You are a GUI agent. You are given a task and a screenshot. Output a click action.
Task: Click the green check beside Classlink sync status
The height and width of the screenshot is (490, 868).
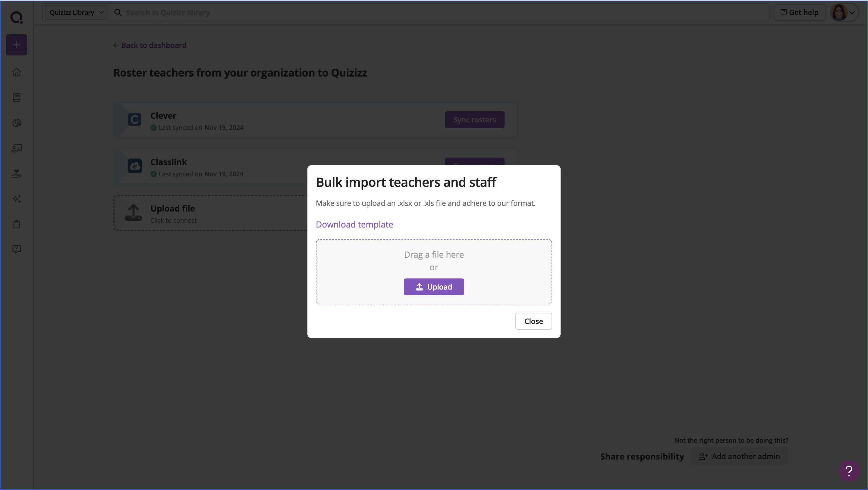[x=153, y=174]
